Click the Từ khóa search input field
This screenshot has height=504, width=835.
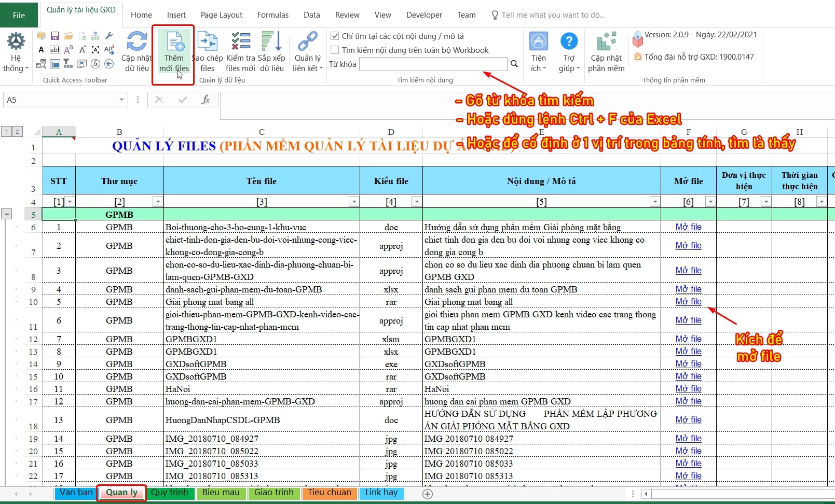(x=433, y=64)
